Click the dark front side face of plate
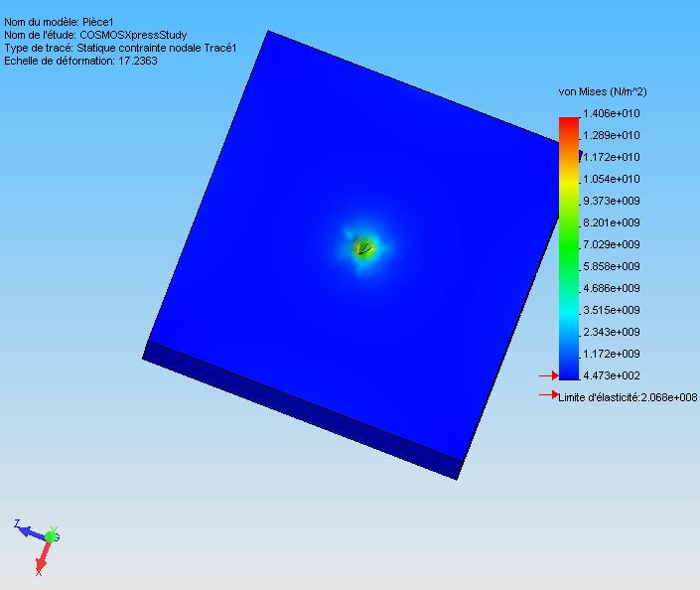This screenshot has width=700, height=590. pyautogui.click(x=303, y=410)
